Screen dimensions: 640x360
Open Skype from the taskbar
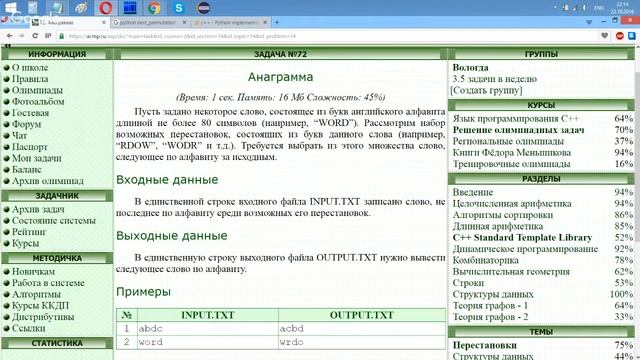(179, 7)
